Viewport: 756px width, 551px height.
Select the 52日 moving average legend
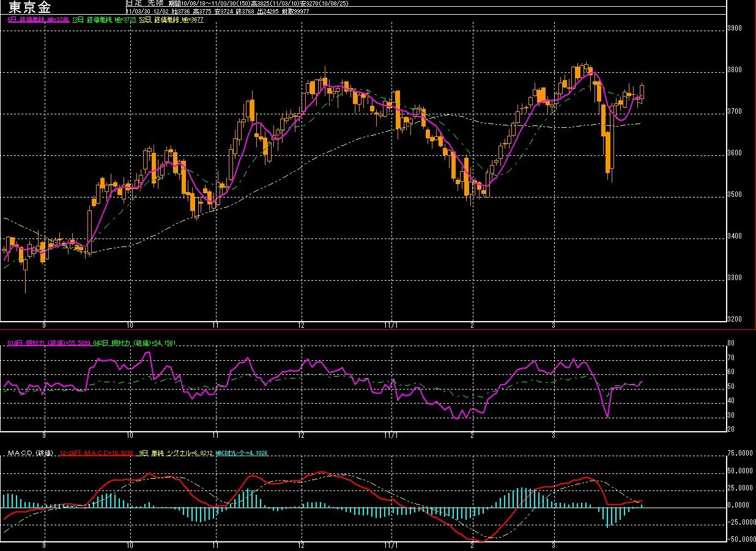pos(171,20)
